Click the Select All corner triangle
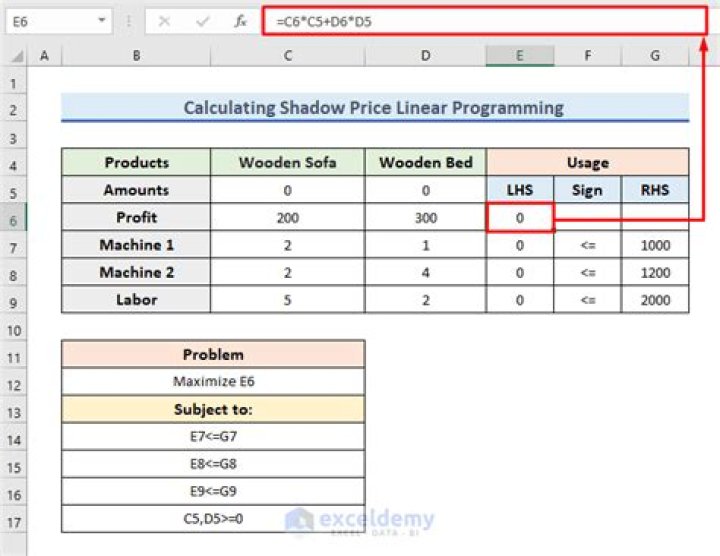 [x=15, y=57]
